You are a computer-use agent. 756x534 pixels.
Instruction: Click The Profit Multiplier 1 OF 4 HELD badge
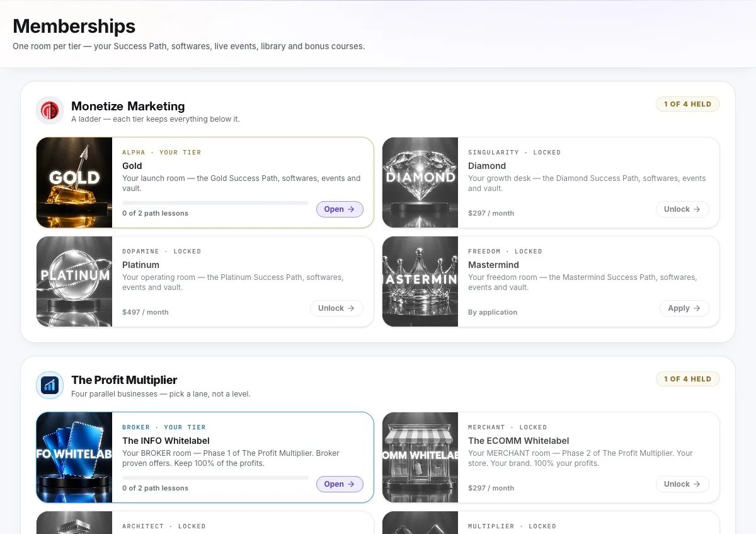click(x=687, y=379)
